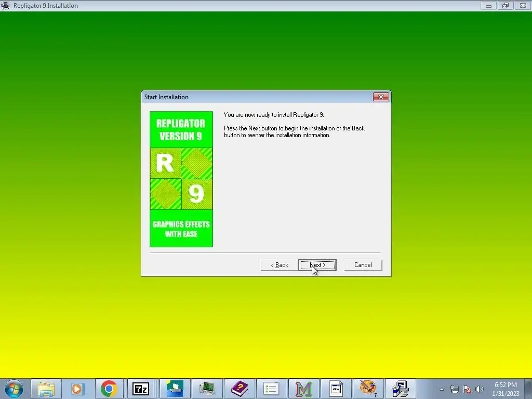This screenshot has width=532, height=399.
Task: Open the window-document taskbar icon
Action: click(x=336, y=389)
